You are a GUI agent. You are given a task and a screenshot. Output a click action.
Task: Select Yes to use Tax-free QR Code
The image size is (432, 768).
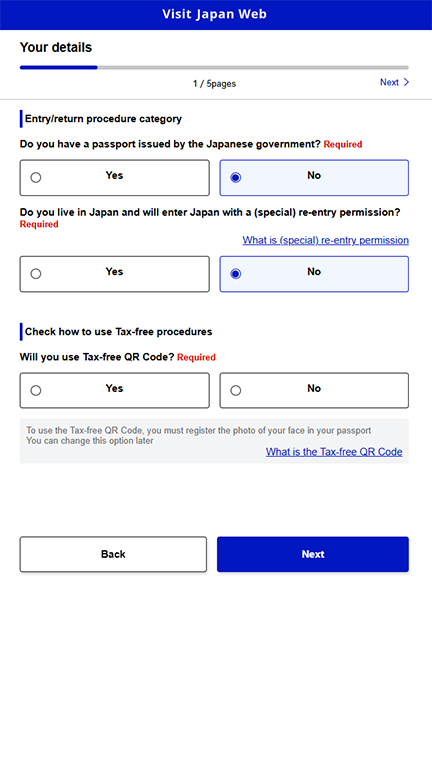pyautogui.click(x=114, y=390)
